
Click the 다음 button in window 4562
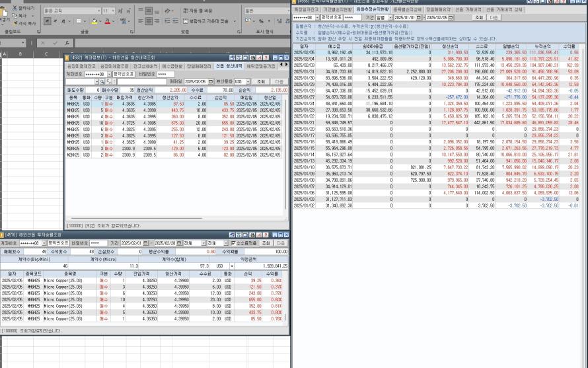point(279,81)
